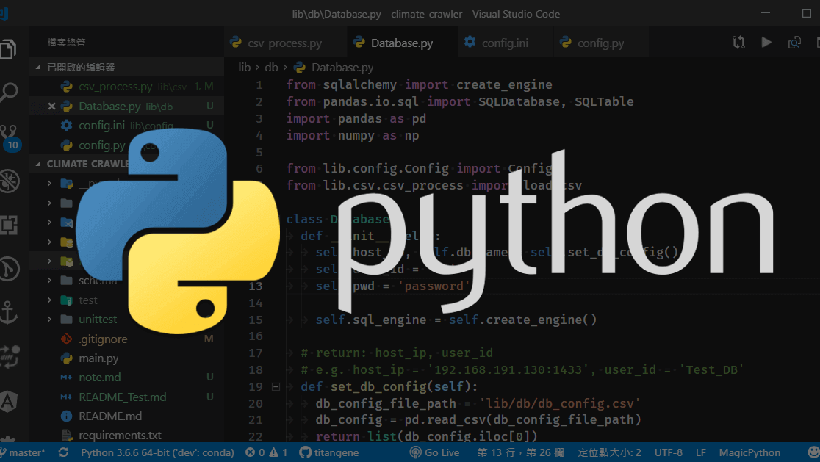820x462 pixels.
Task: Click 'self.sql_engine' on line 15
Action: [x=371, y=320]
